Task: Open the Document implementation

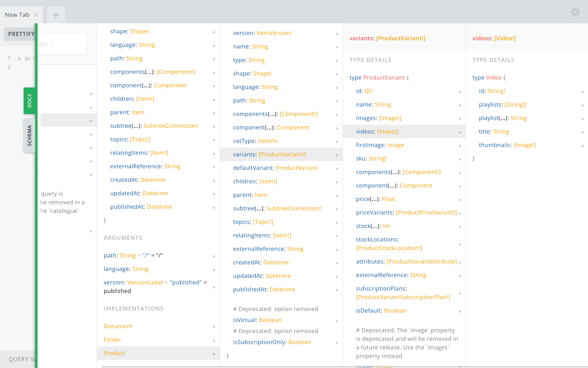Action: pos(158,326)
